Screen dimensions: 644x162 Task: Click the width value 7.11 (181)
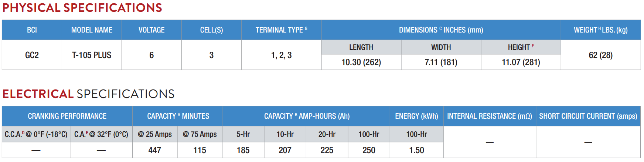click(441, 62)
